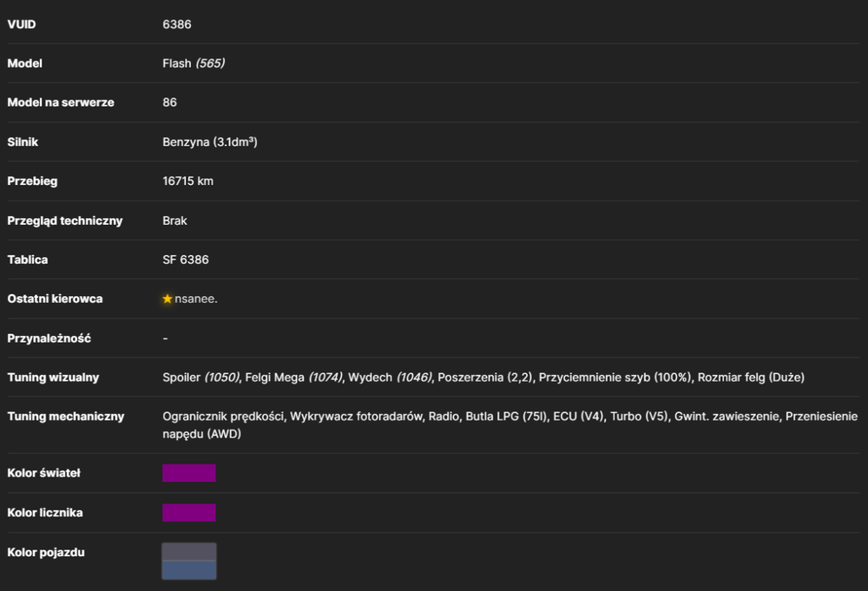Click Przyciemnienie szyb (100%) entry
Screen dimensions: 868x591
click(x=615, y=378)
